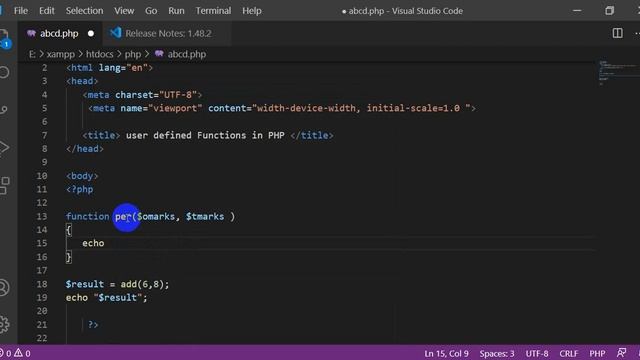Click the errors count icon in status bar
Screen dimensions: 640x360
[x=2, y=353]
